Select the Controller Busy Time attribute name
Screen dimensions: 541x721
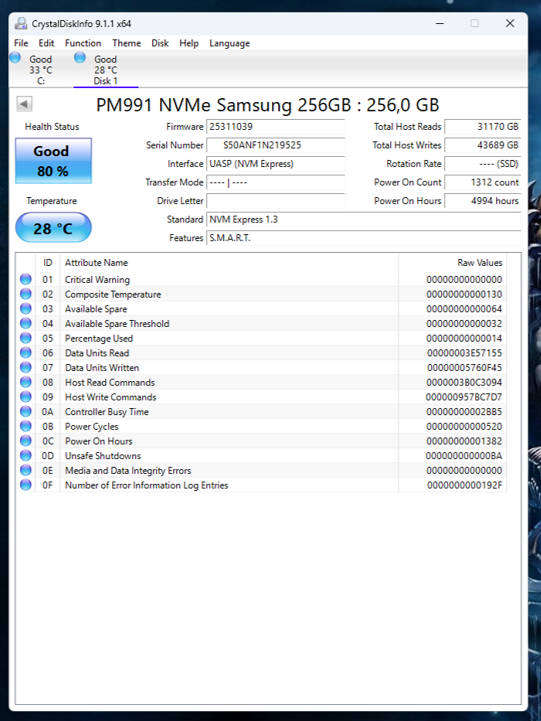(x=107, y=412)
